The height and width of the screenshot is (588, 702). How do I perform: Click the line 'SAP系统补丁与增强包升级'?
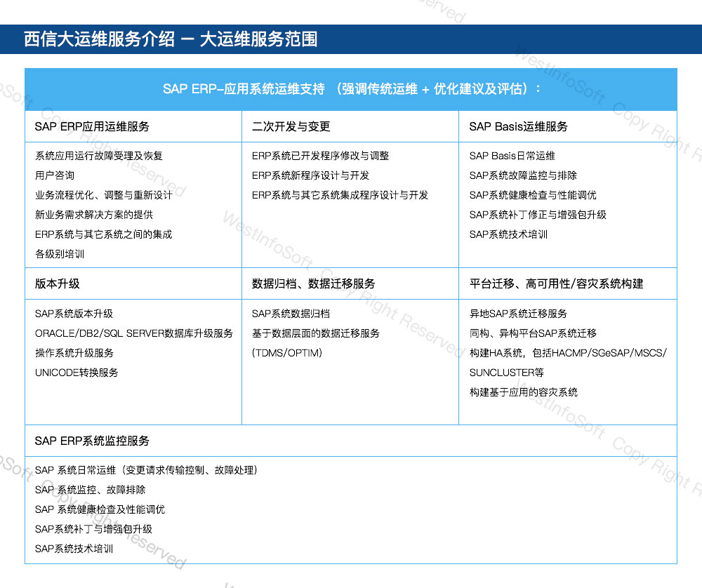pyautogui.click(x=94, y=529)
